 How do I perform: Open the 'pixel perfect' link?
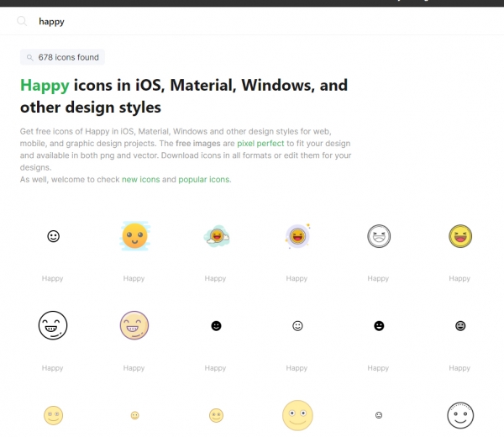260,144
